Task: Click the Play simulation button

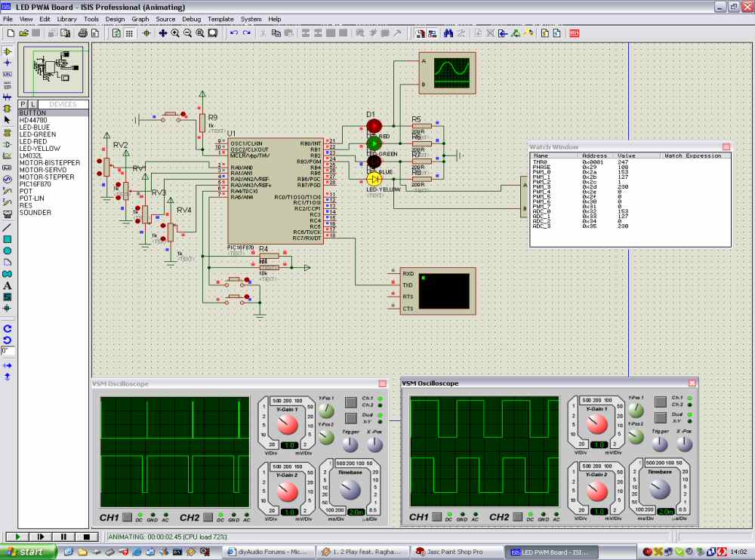Action: [17, 537]
